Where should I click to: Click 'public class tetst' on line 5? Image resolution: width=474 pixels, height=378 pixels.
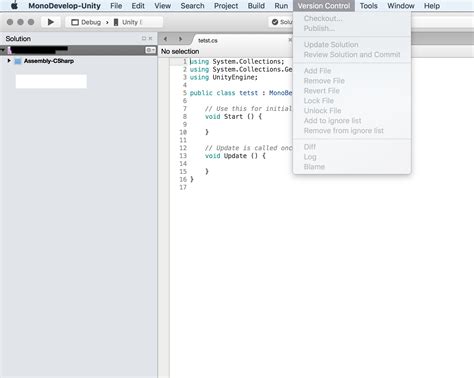[x=224, y=93]
